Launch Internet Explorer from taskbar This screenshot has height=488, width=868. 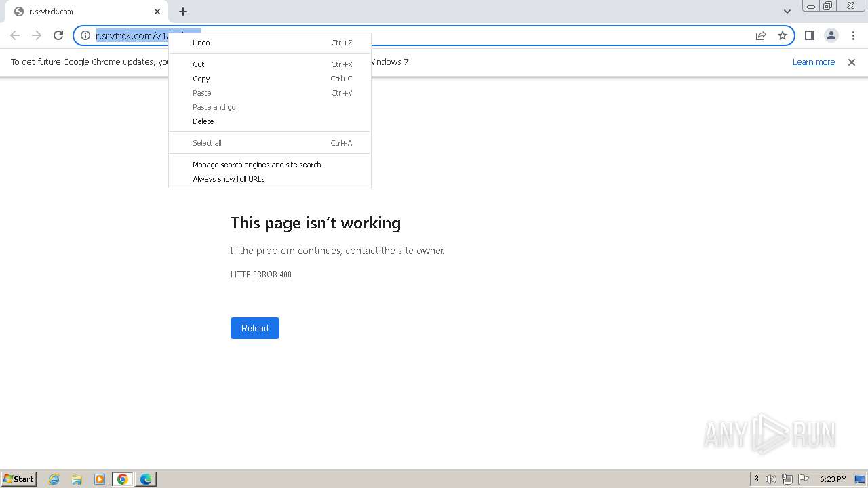coord(54,479)
